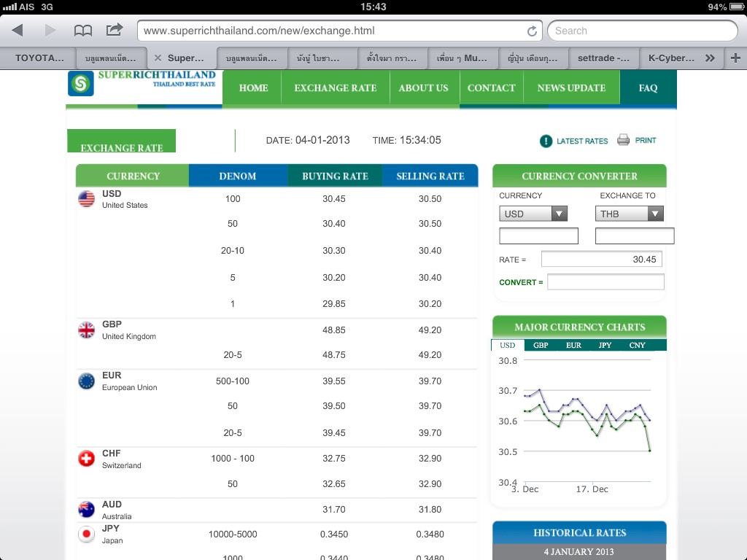Click the BUYING RATE column header
Viewport: 747px width, 560px height.
point(335,176)
